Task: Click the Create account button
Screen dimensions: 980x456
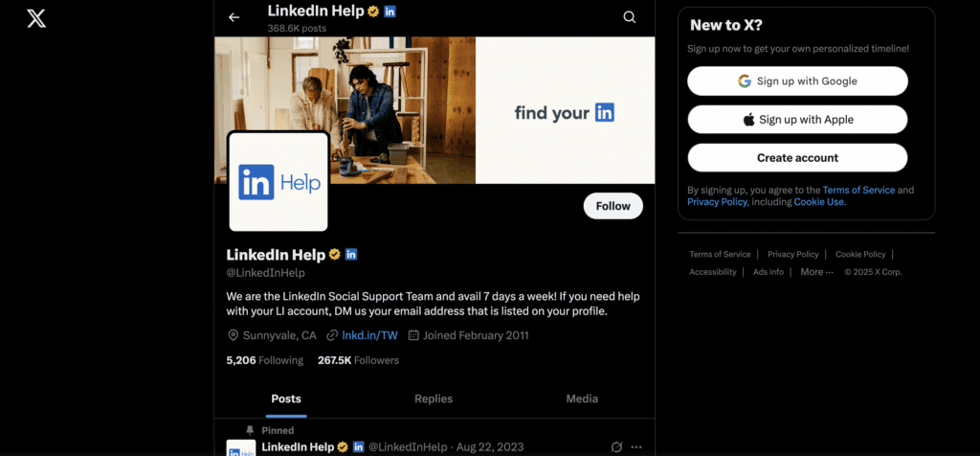Action: [797, 158]
